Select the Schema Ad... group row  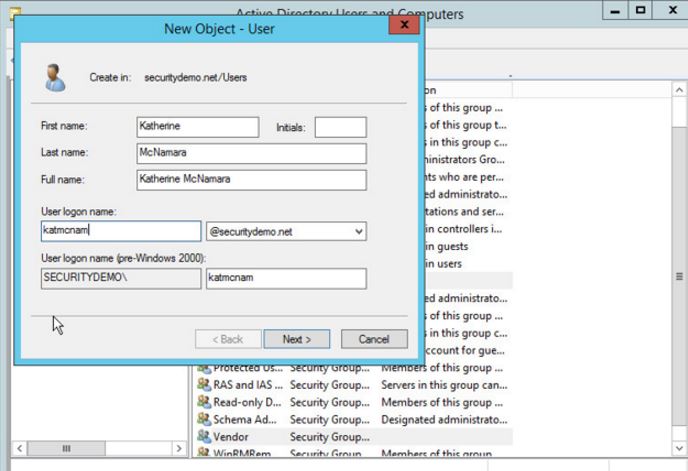(354, 420)
